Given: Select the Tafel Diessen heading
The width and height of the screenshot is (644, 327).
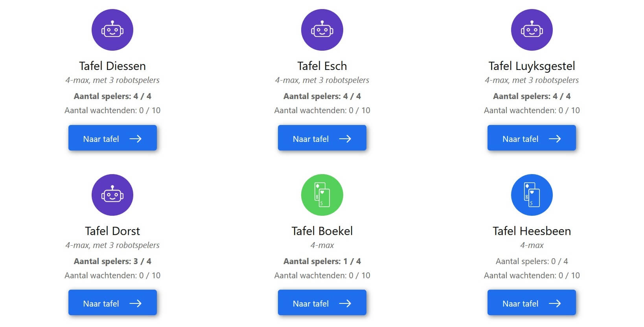Looking at the screenshot, I should tap(112, 66).
